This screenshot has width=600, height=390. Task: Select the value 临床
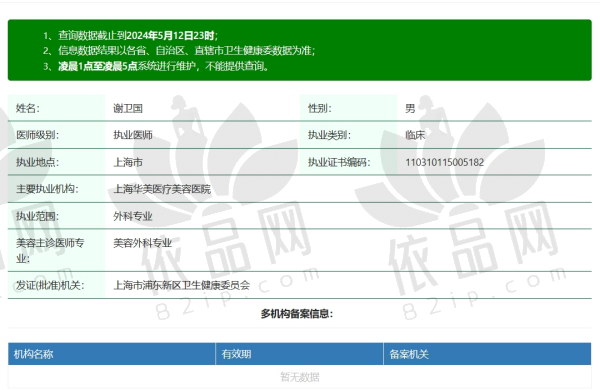415,135
